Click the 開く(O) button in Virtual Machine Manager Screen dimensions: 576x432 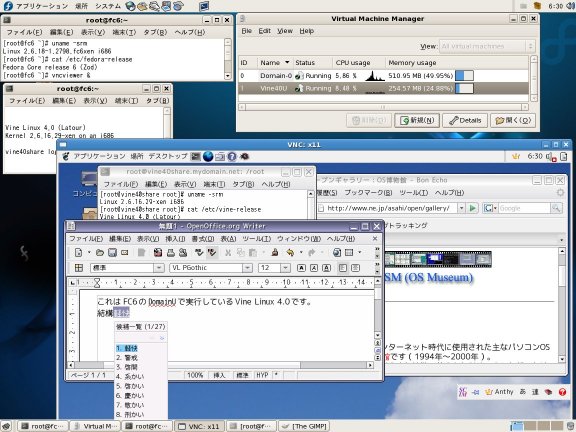click(x=513, y=120)
